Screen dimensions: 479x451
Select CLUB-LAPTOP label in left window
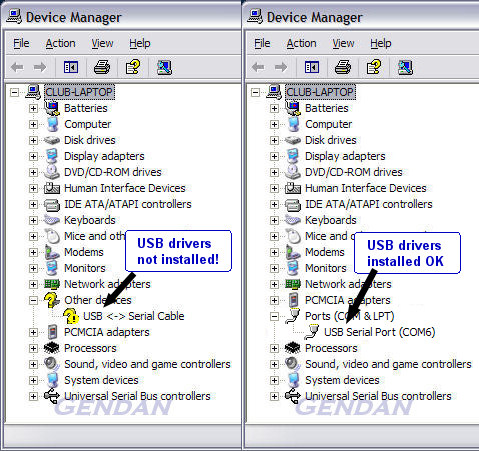(79, 92)
